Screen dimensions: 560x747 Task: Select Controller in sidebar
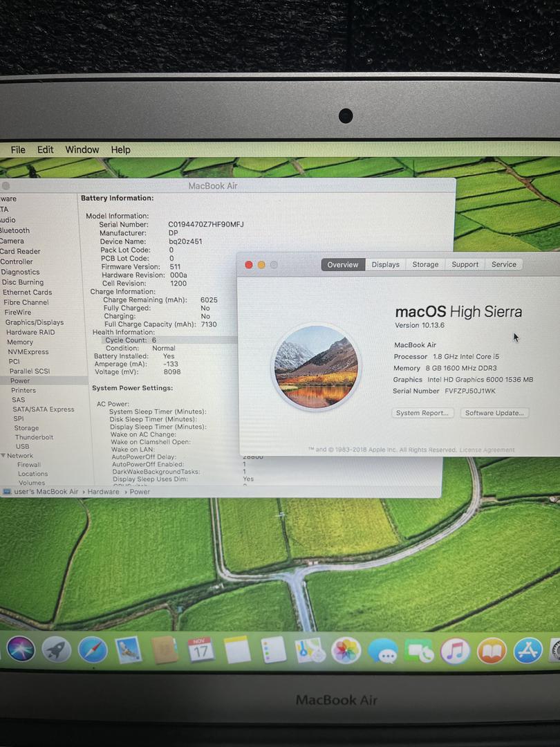tap(17, 261)
